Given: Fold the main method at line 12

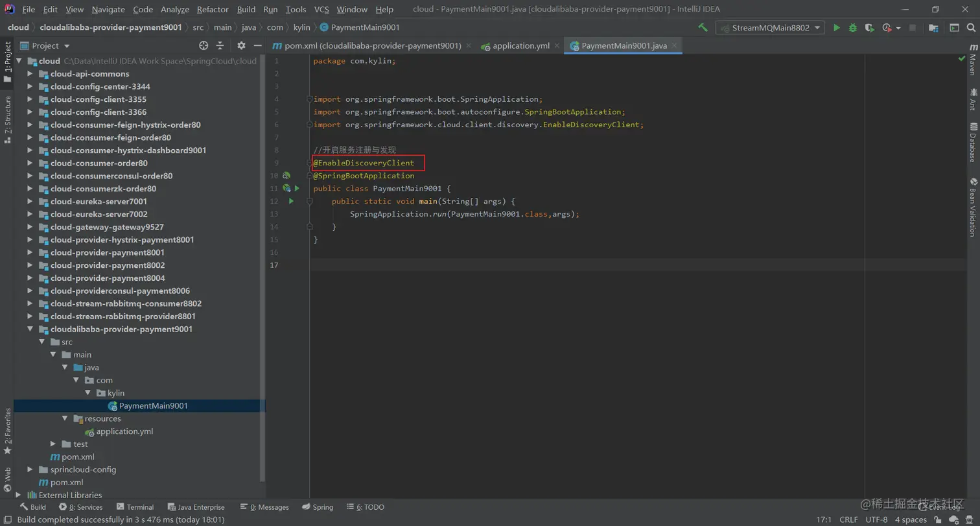Looking at the screenshot, I should coord(310,201).
